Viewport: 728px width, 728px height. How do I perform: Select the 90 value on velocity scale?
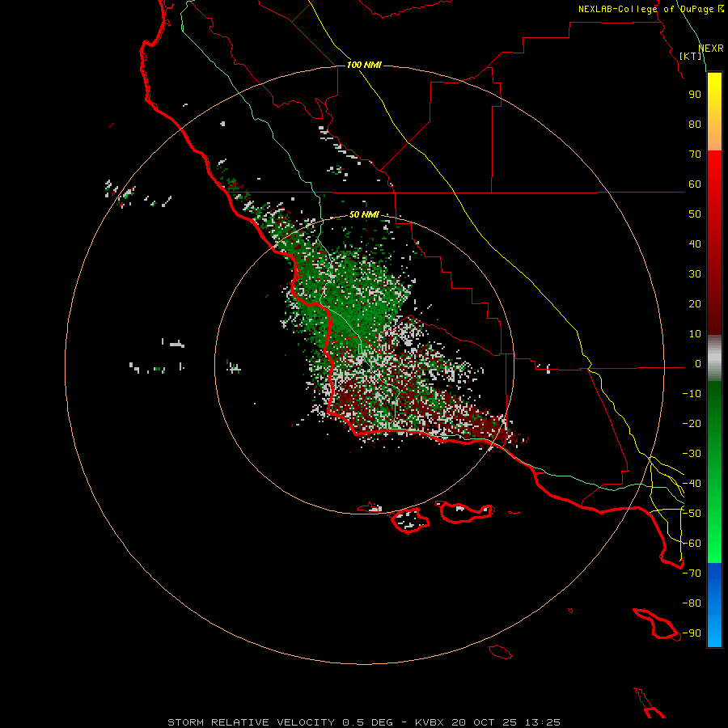[695, 95]
